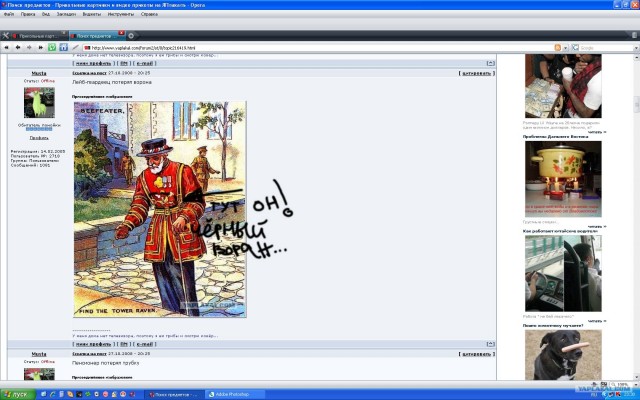Click the scroll-to-top arrow above Musta's first post
This screenshot has height=400, width=640.
[490, 63]
